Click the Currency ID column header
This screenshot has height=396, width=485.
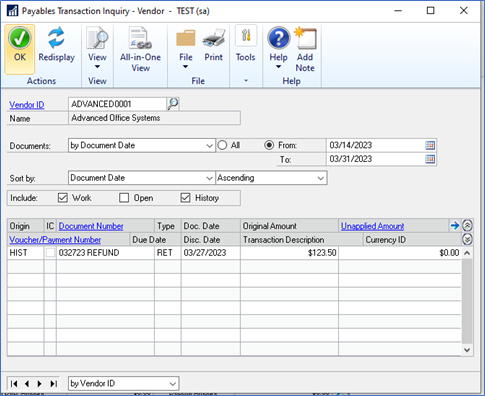point(412,240)
